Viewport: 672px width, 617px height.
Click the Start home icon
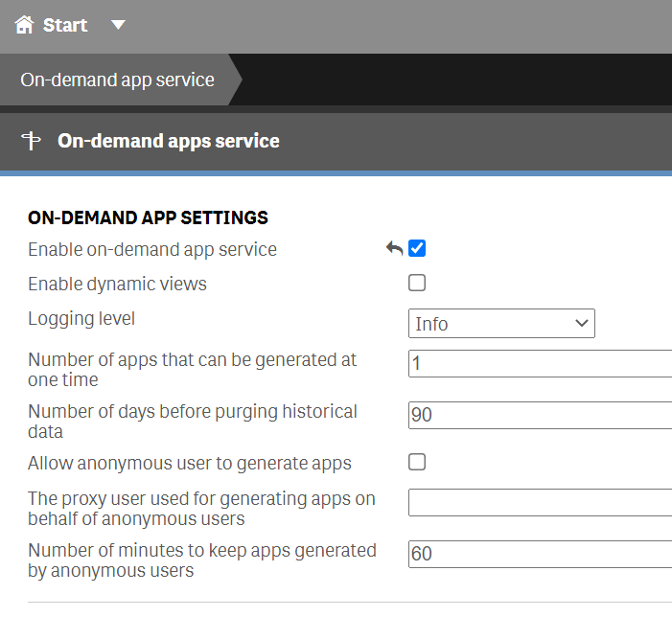[x=24, y=25]
